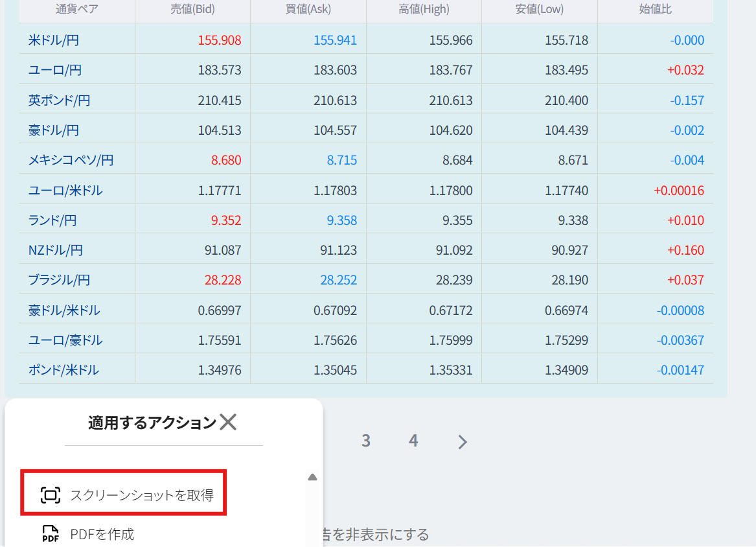Open ポンド/米ドル currency pair

point(63,370)
